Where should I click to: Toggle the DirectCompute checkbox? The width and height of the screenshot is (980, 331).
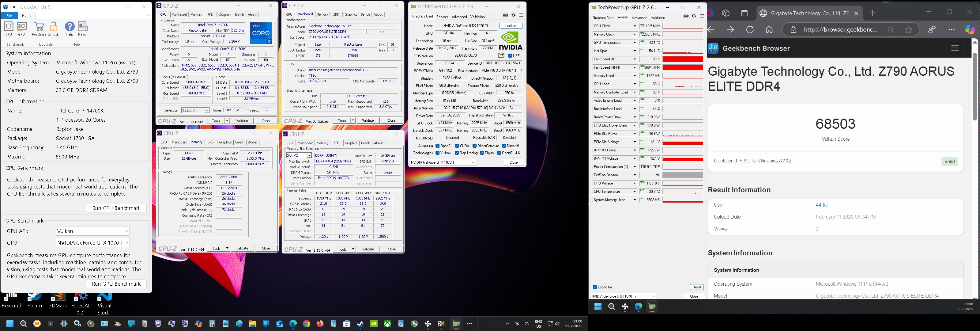474,146
